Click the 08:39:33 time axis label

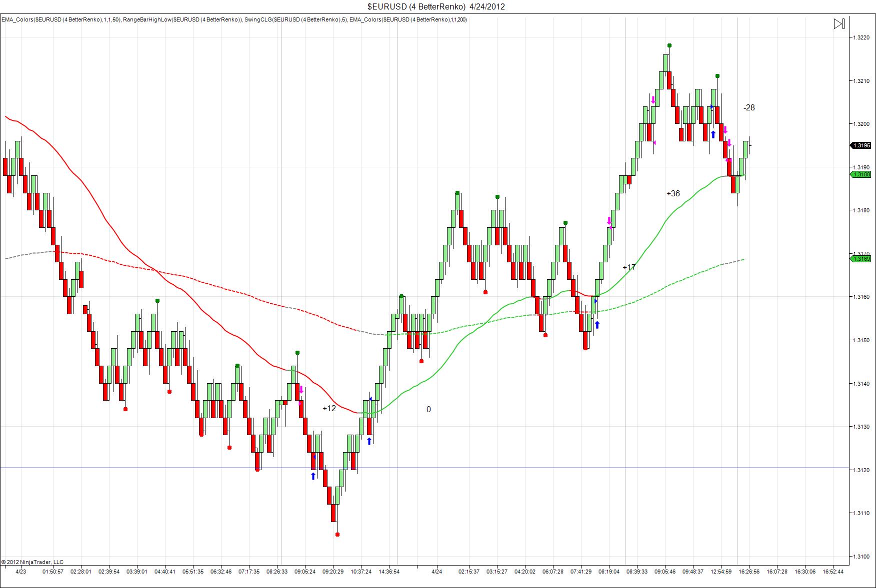tap(636, 572)
